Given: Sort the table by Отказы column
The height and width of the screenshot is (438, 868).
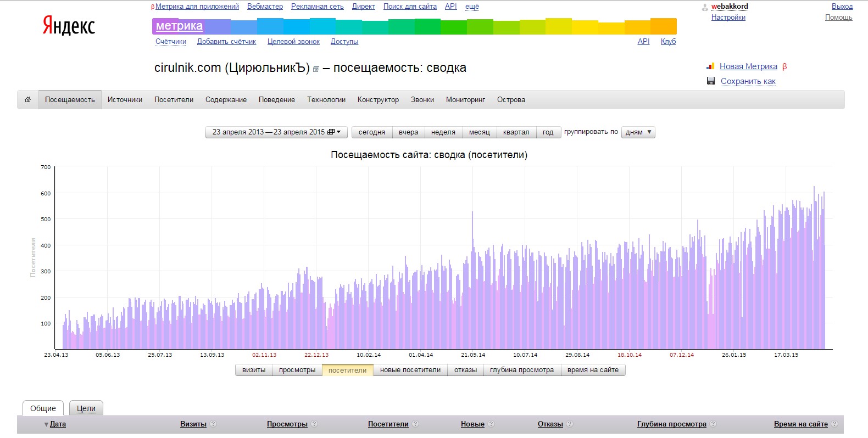Looking at the screenshot, I should (550, 424).
